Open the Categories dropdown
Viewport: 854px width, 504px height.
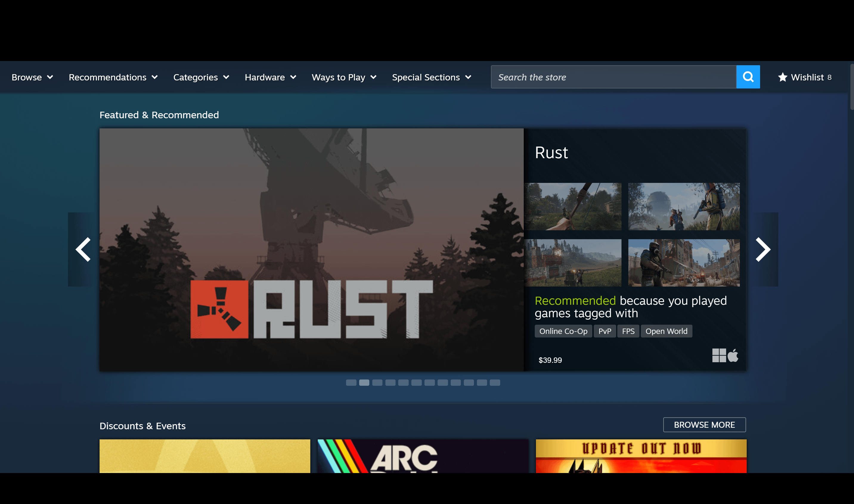pyautogui.click(x=201, y=77)
